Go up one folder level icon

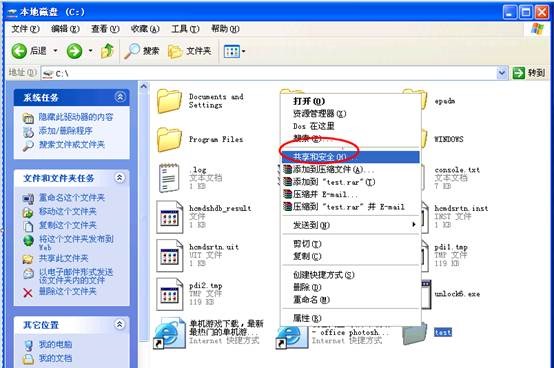[107, 51]
